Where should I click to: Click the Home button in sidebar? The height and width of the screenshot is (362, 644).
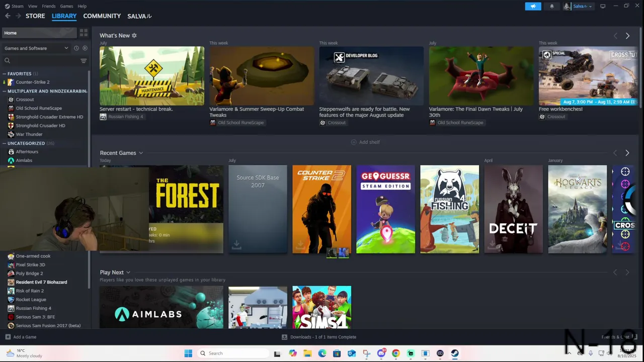[x=39, y=33]
